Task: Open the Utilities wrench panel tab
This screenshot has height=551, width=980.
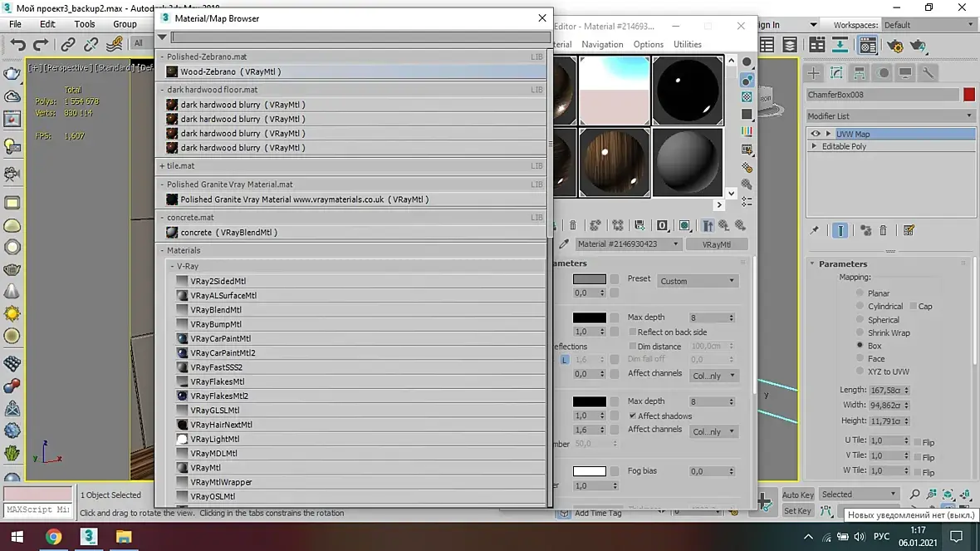Action: click(929, 73)
